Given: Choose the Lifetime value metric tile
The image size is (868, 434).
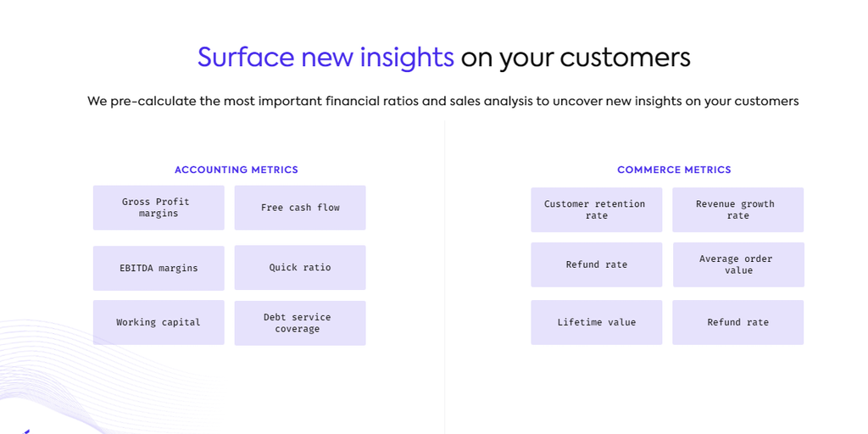Looking at the screenshot, I should 597,322.
